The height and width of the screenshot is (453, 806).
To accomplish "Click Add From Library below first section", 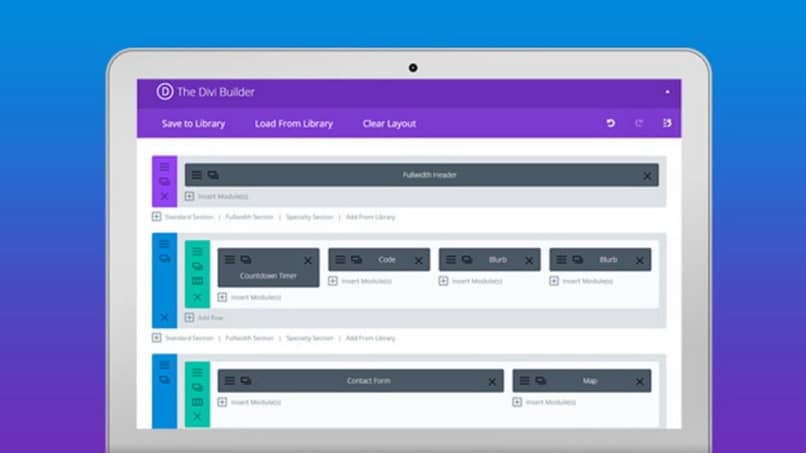I will coord(371,217).
